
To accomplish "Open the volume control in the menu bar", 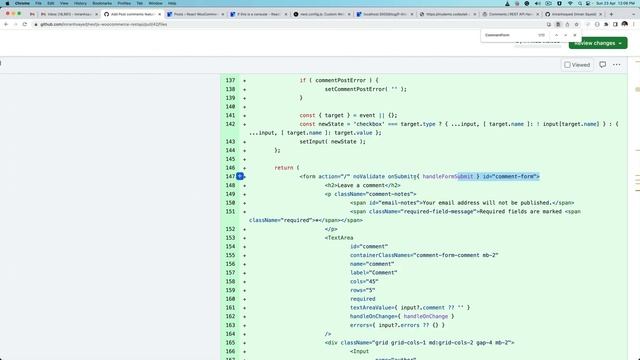I will 538,3.
